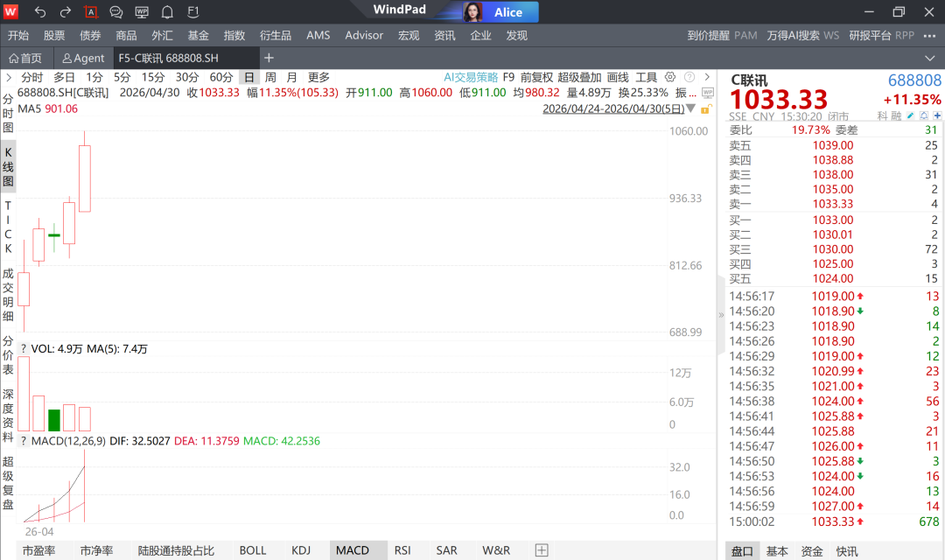Open the notifications bell in the title bar
This screenshot has height=560, width=945.
pos(167,11)
